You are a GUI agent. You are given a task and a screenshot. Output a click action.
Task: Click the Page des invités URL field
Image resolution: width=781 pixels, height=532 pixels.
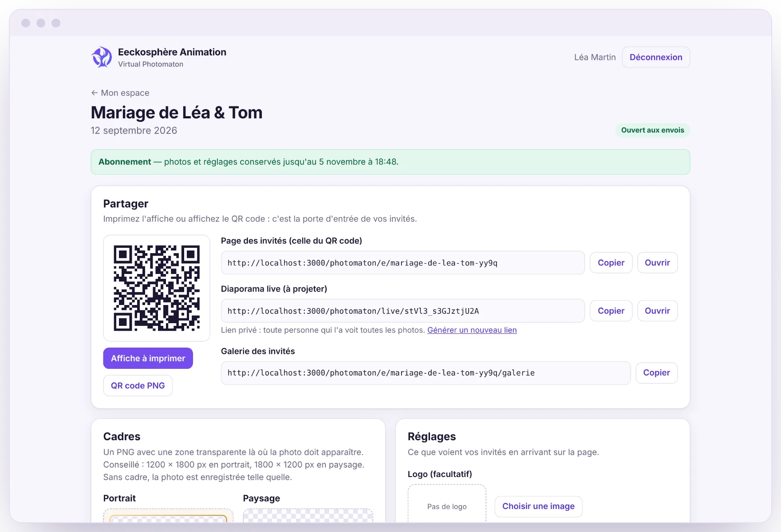click(402, 262)
